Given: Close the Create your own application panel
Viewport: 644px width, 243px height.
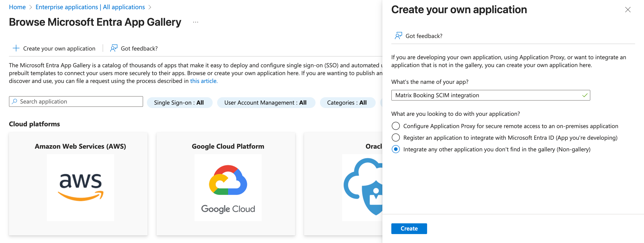Looking at the screenshot, I should tap(628, 10).
